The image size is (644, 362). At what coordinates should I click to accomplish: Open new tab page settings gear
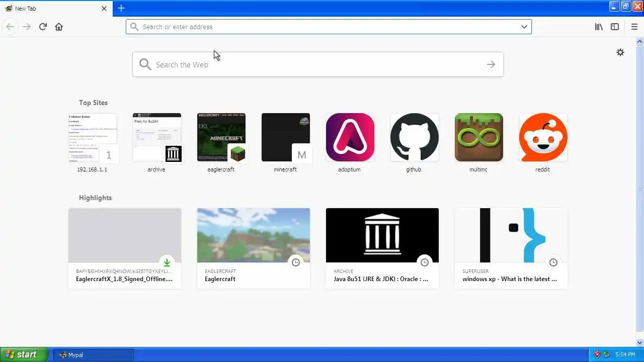620,52
